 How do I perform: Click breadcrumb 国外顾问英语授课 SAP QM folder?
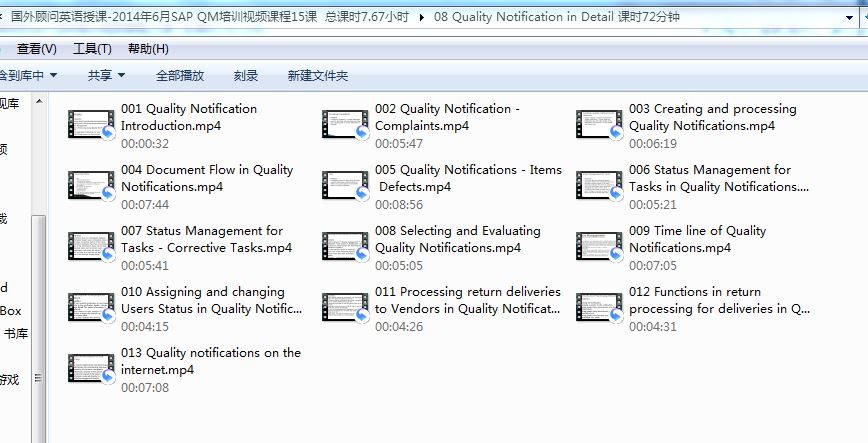click(210, 17)
